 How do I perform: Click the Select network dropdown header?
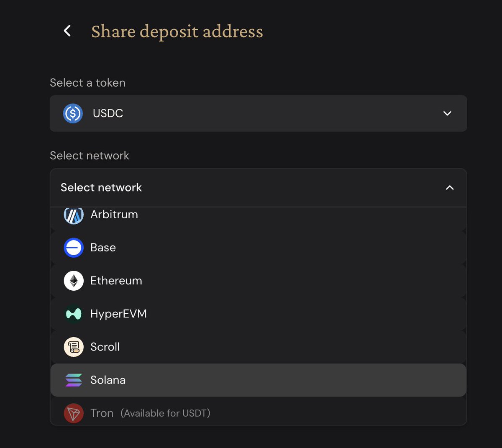pos(258,188)
